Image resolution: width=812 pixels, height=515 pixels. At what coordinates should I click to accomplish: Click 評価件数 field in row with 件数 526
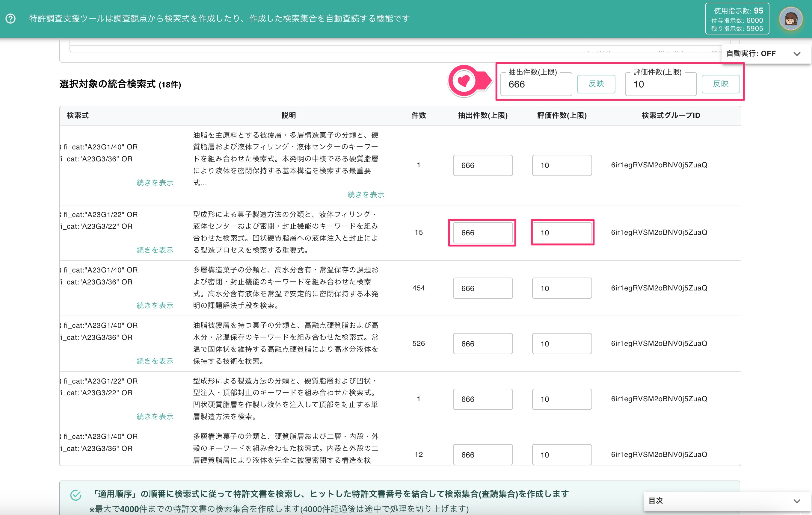pyautogui.click(x=562, y=343)
